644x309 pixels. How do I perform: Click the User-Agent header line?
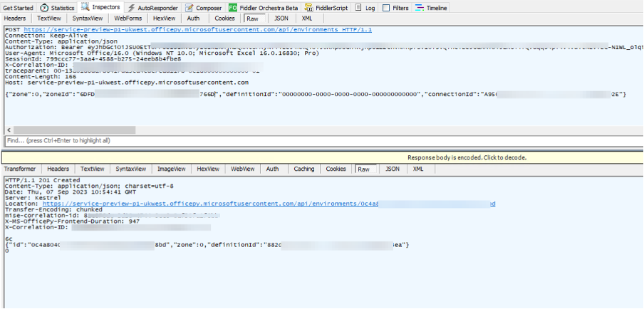point(162,53)
